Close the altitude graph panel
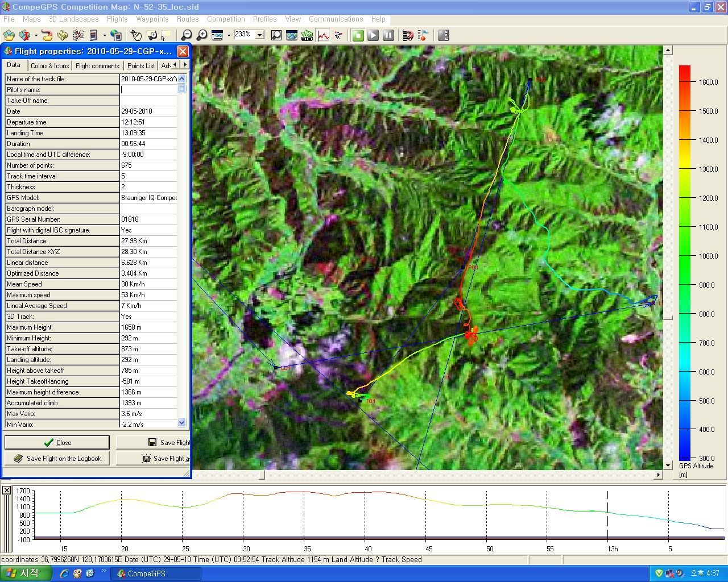 tap(6, 490)
